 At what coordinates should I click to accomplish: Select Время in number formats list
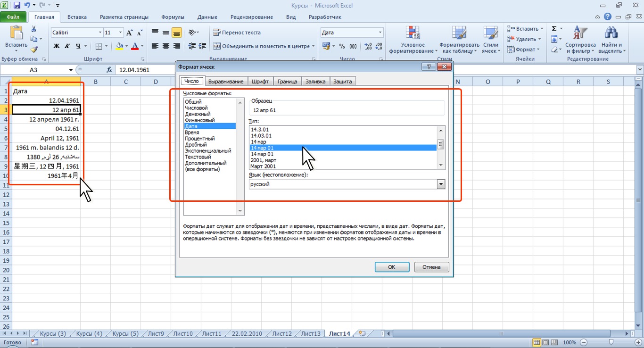tap(192, 133)
